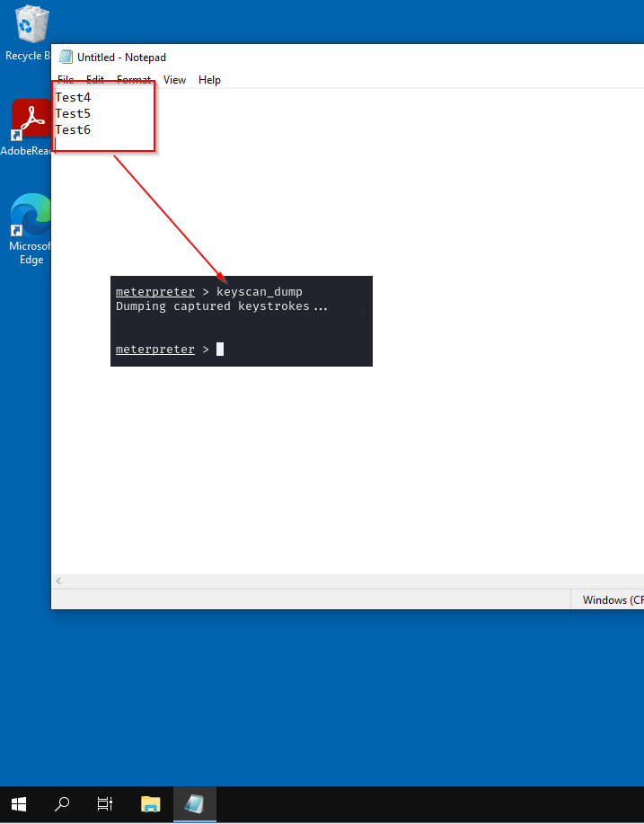
Task: Place cursor on the Test4 line
Action: point(74,97)
